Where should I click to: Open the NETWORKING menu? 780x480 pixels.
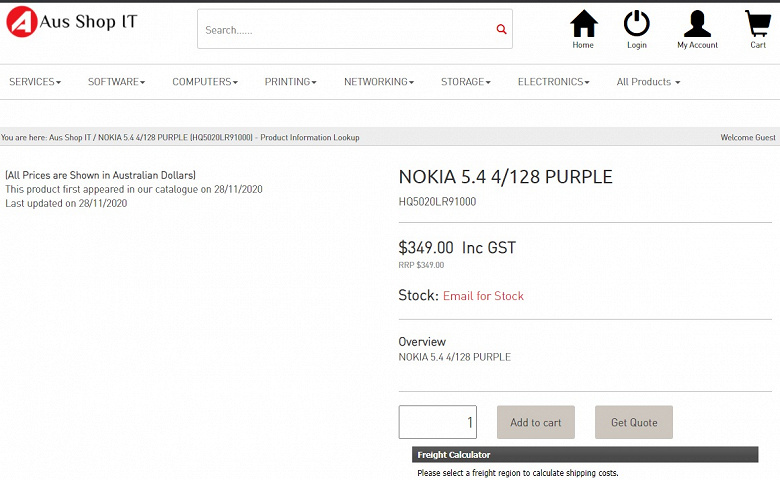tap(378, 82)
